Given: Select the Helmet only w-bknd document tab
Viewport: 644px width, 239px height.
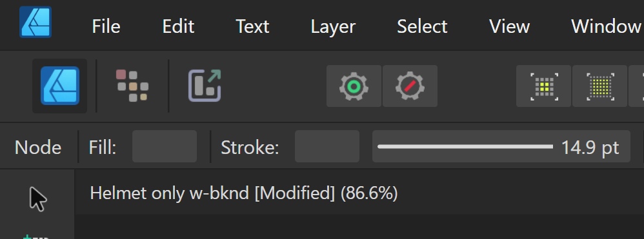Looking at the screenshot, I should (x=243, y=193).
